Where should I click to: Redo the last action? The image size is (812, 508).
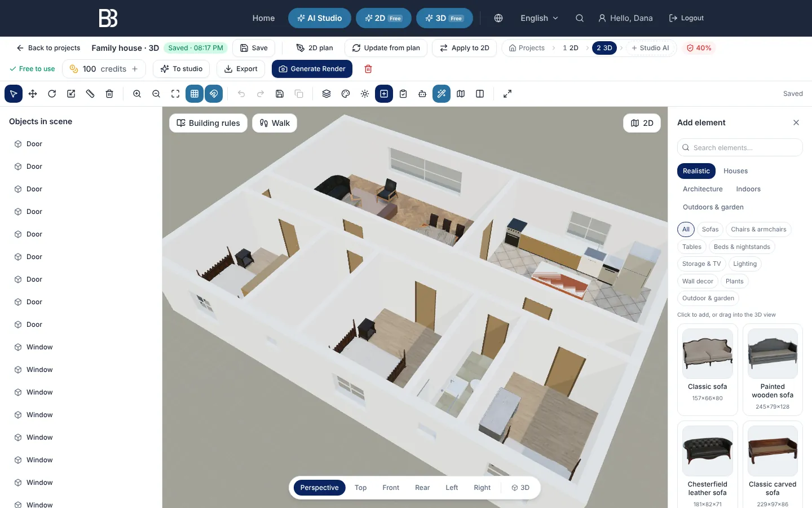261,94
